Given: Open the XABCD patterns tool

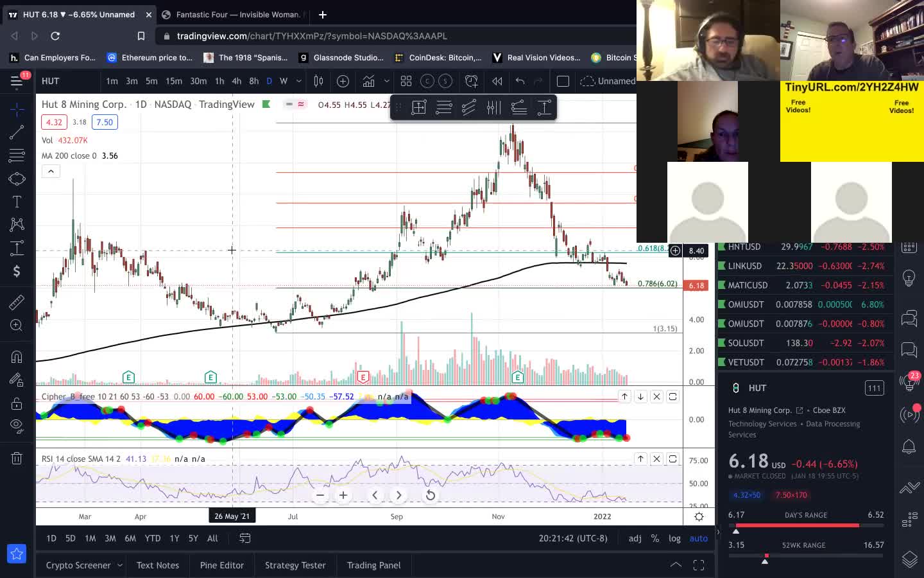Looking at the screenshot, I should [x=17, y=225].
